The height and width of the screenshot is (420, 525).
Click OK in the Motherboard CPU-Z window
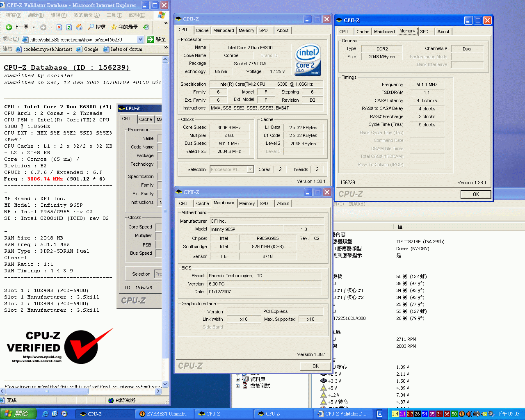click(x=315, y=366)
